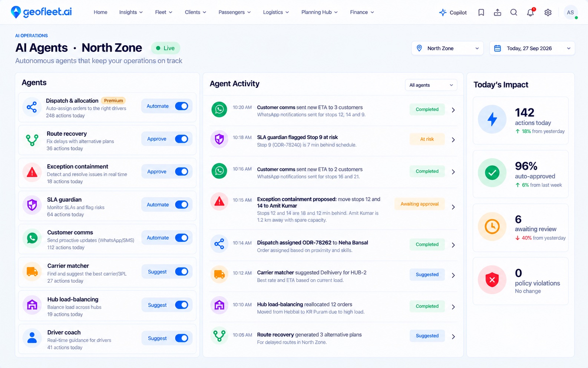Open the Today, 27 Sep 2026 date picker
The height and width of the screenshot is (368, 588).
532,48
